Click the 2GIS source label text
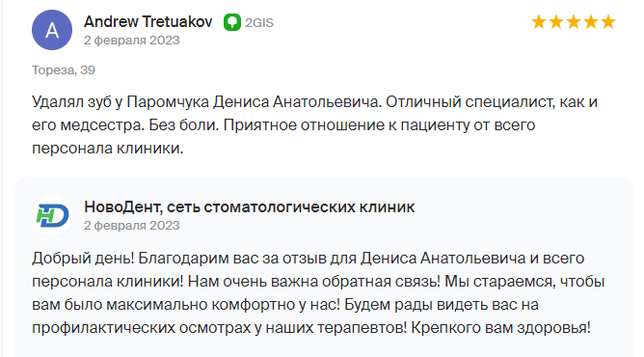 [259, 22]
